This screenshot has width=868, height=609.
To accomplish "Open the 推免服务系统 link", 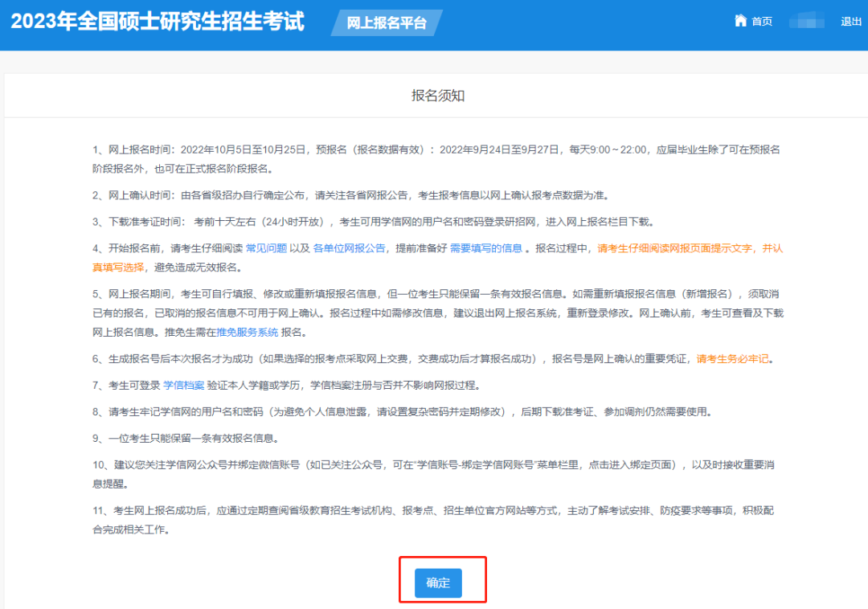I will click(248, 332).
